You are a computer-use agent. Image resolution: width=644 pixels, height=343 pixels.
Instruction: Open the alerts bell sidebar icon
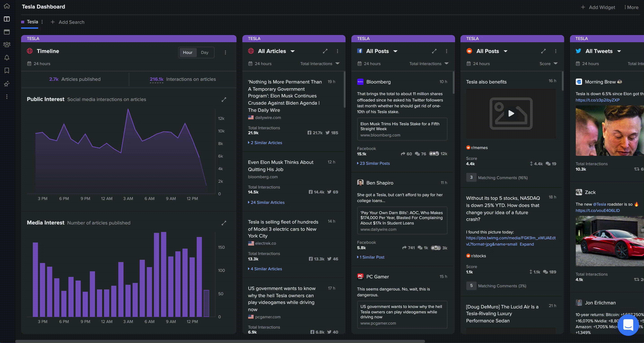click(x=7, y=57)
